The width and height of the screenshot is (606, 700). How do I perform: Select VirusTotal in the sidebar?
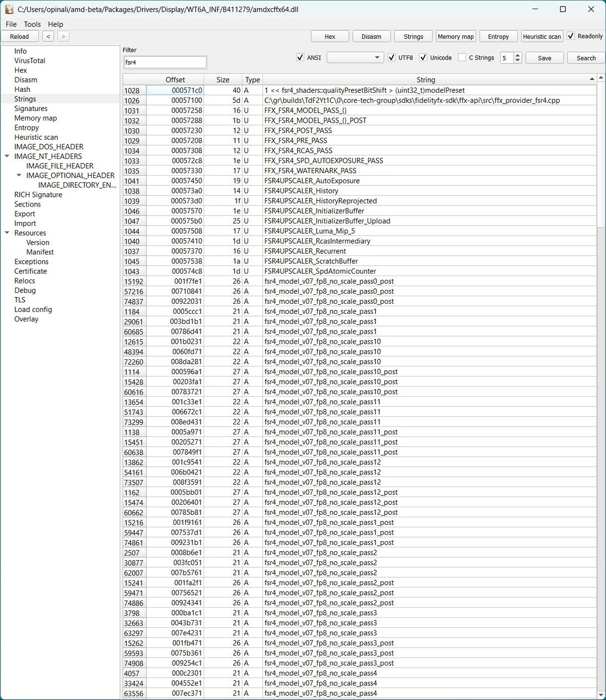(30, 61)
